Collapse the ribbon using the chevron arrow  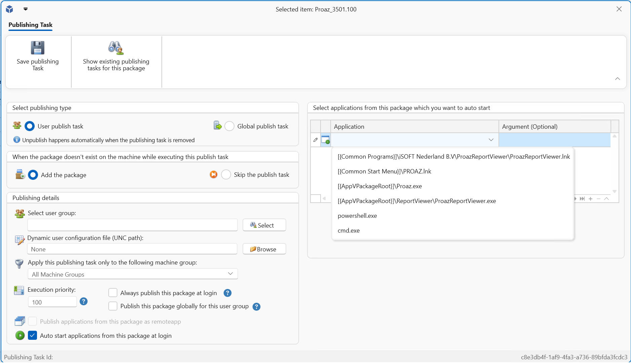[618, 79]
